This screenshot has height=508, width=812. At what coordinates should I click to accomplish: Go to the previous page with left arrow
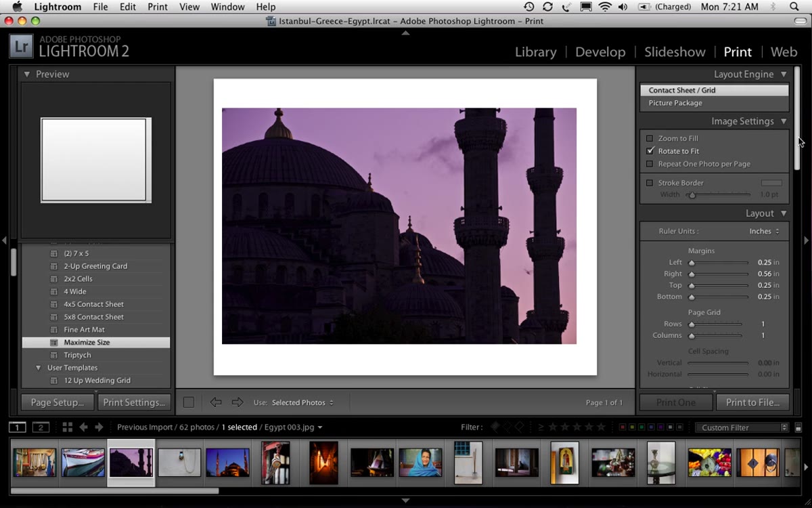click(x=216, y=402)
